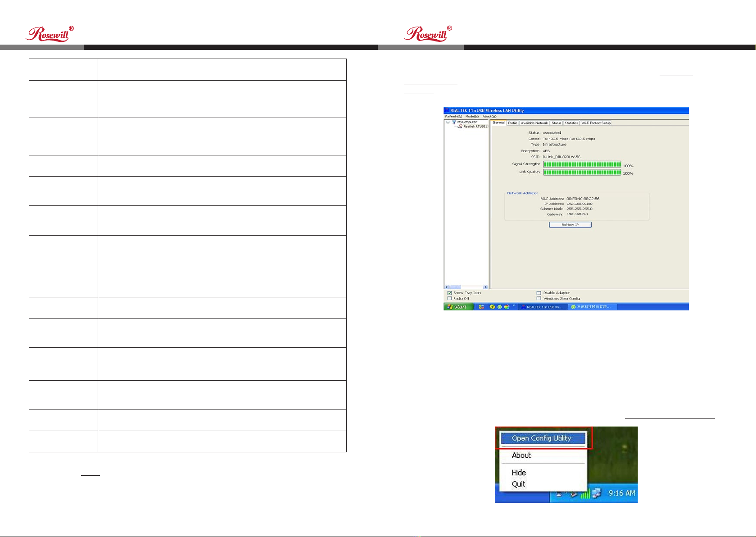
Task: Click the tree panel right scroll arrow
Action: [485, 287]
